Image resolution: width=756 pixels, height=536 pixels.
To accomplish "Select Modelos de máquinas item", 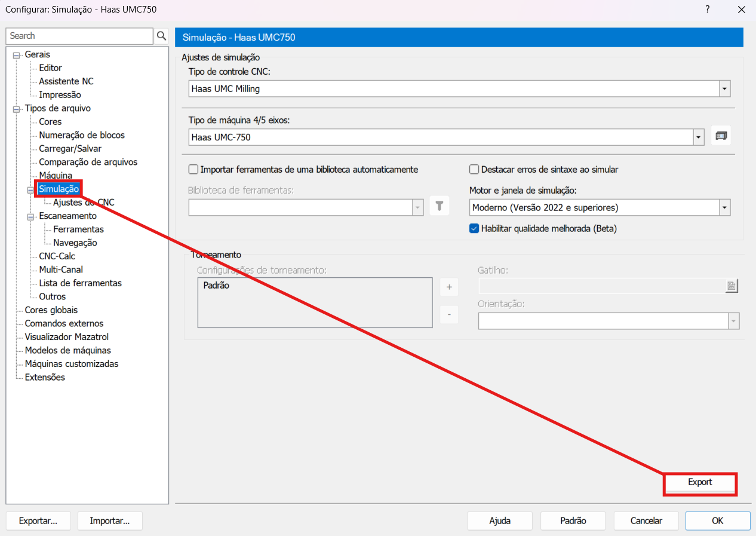I will point(68,350).
